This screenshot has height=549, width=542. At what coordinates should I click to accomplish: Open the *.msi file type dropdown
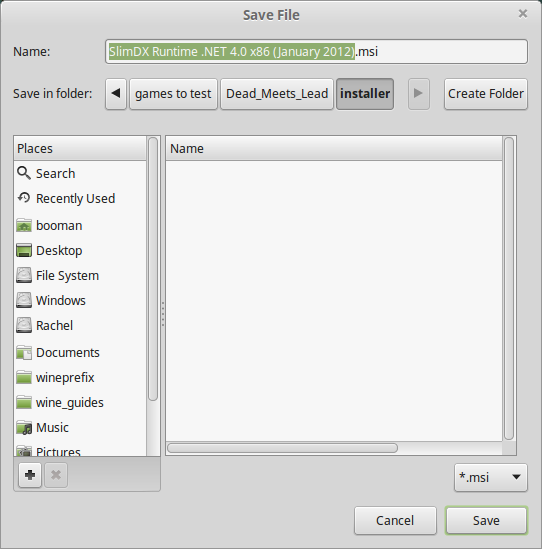(x=491, y=477)
